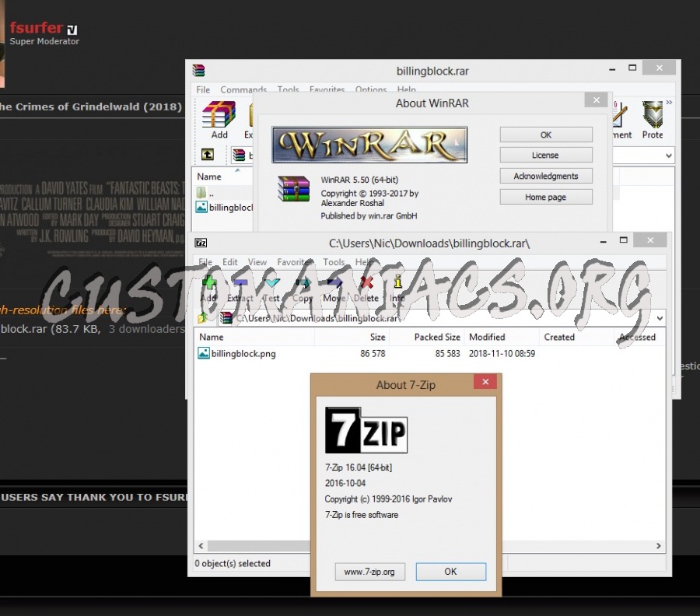Click the fsurfer username link
The image size is (700, 616).
point(36,28)
